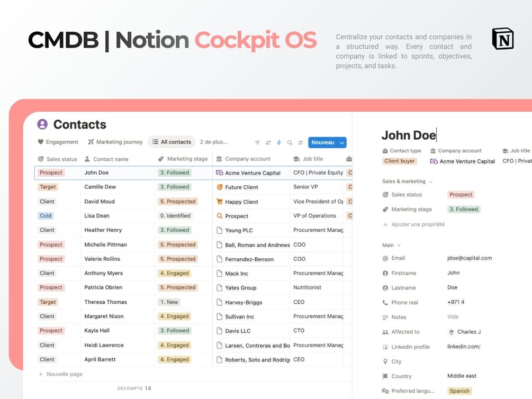The height and width of the screenshot is (399, 532).
Task: Click the Young PLC page icon
Action: click(220, 230)
